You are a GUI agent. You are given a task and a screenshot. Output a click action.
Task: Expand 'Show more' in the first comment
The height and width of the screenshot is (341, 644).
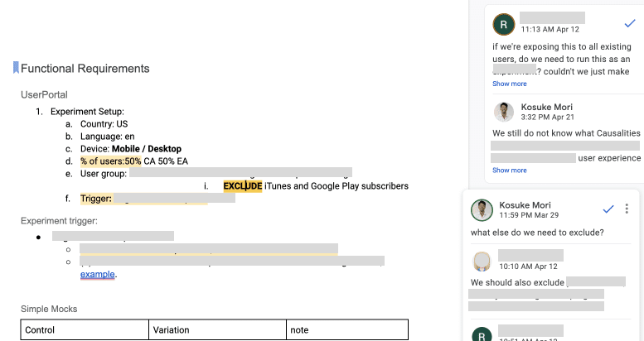[509, 84]
